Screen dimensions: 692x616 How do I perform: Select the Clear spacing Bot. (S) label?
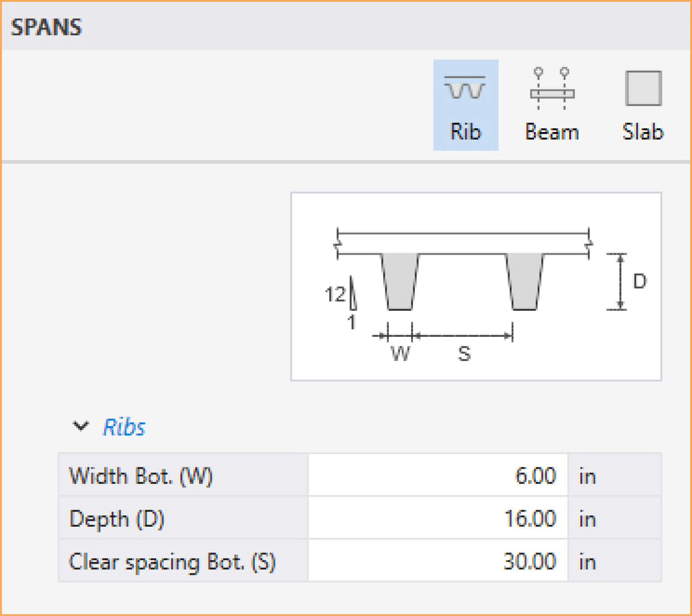[172, 561]
